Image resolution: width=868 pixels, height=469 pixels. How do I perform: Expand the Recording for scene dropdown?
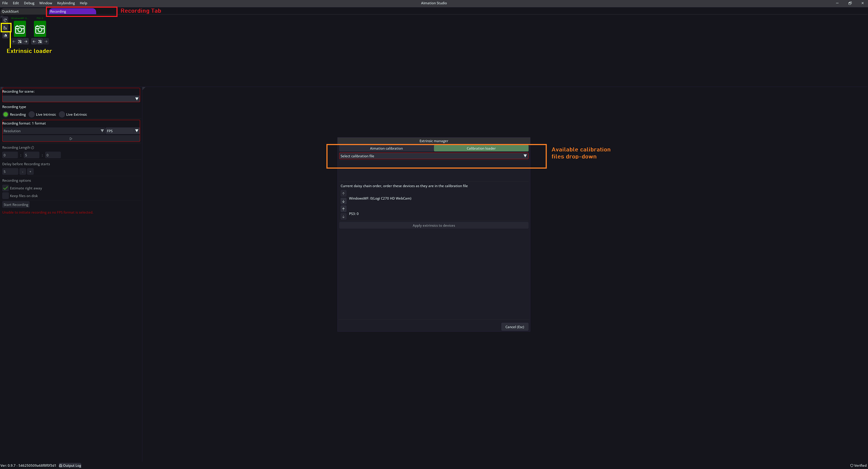[x=71, y=99]
